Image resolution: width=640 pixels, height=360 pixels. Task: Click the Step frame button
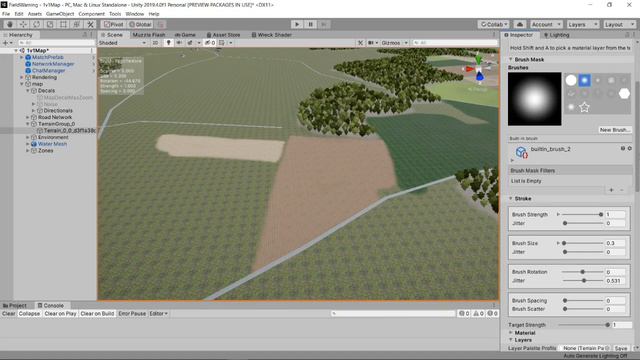(324, 24)
